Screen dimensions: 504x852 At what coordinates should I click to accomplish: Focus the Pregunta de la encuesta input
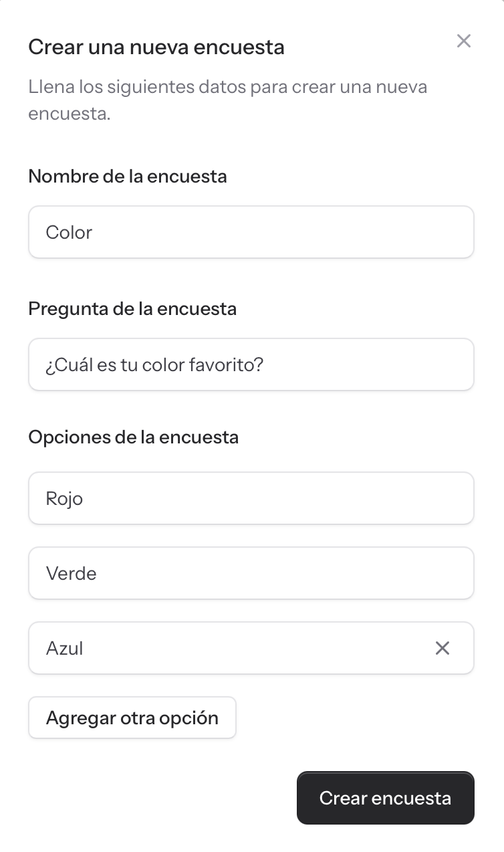(251, 364)
